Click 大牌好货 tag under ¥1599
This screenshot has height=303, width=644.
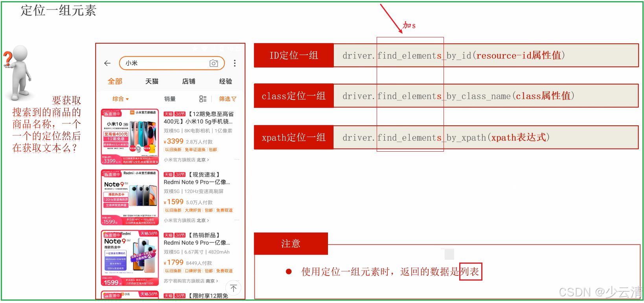coord(193,210)
